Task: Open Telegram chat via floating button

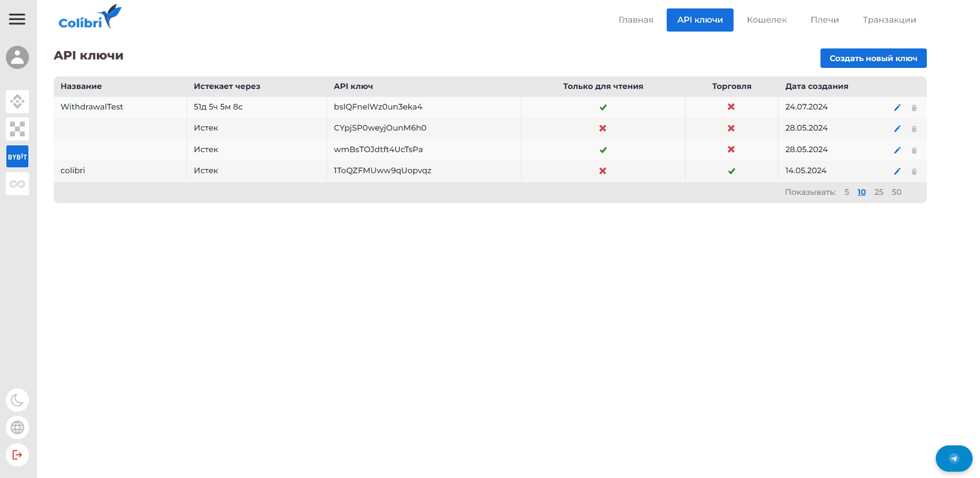Action: point(954,459)
